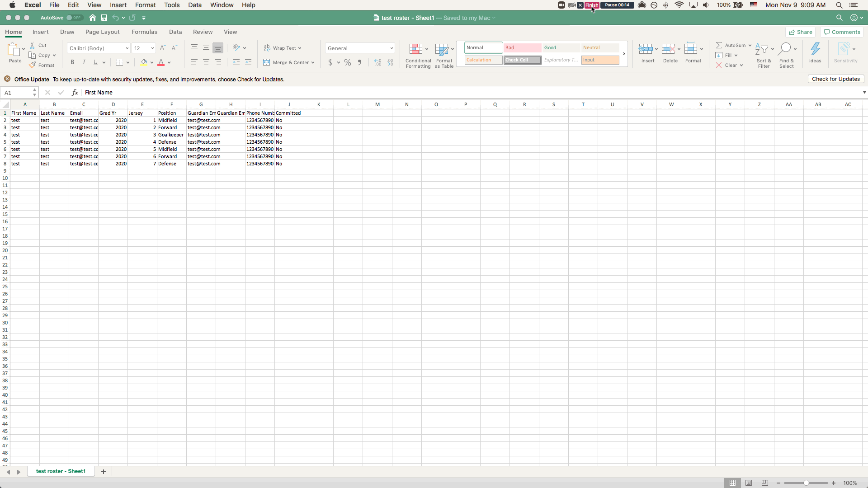Open the Data ribbon tab
This screenshot has width=868, height=488.
(x=175, y=32)
